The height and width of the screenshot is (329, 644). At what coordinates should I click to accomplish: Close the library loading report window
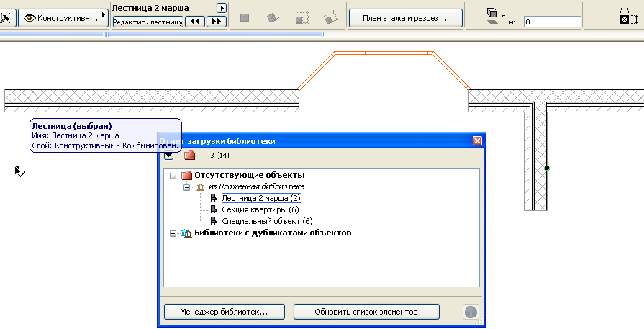(x=477, y=141)
